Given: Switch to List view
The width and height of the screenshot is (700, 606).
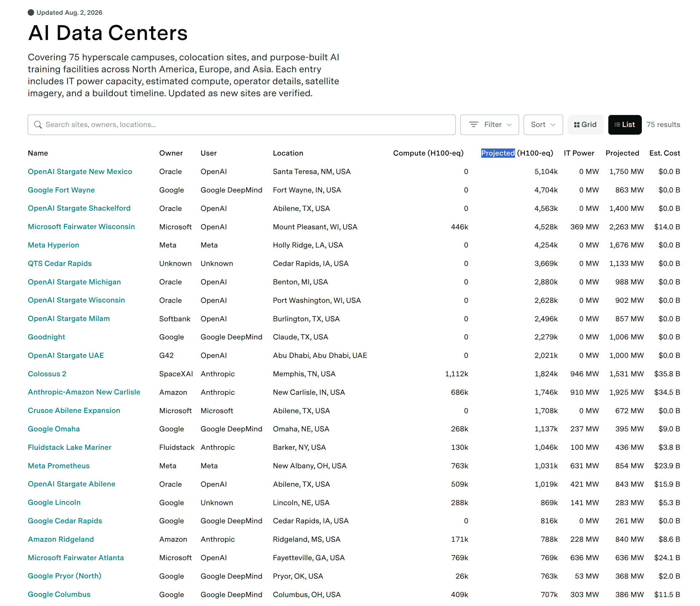Looking at the screenshot, I should (625, 125).
